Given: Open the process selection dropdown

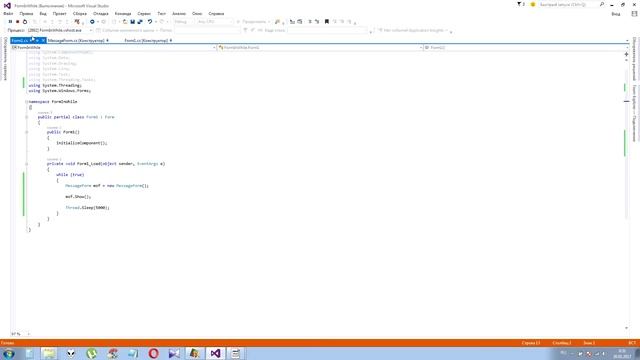Looking at the screenshot, I should [x=60, y=30].
